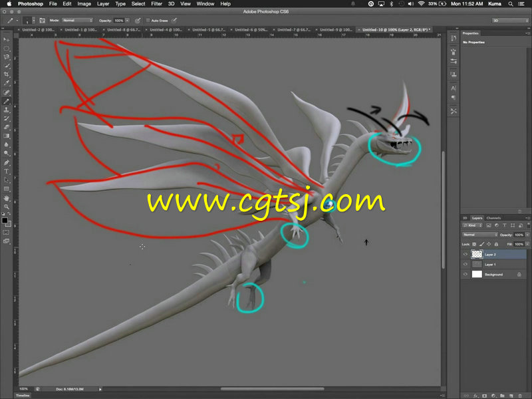Select the Clone Stamp tool

coord(6,110)
